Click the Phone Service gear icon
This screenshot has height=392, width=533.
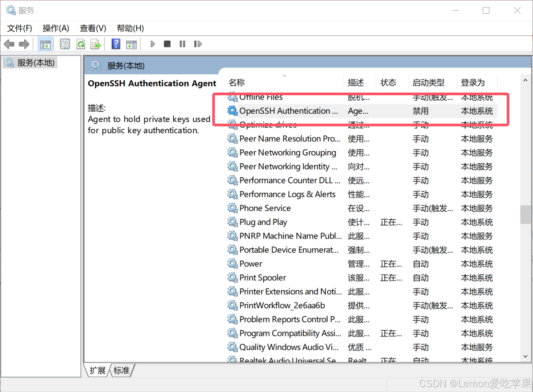(x=233, y=208)
